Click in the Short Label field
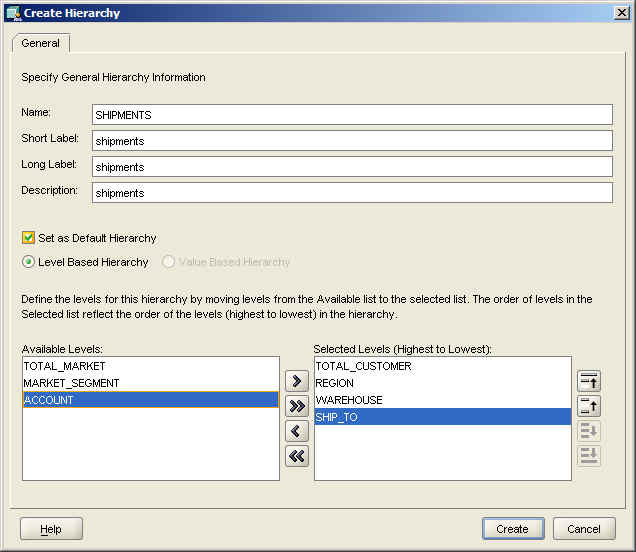Image resolution: width=636 pixels, height=552 pixels. [x=352, y=141]
